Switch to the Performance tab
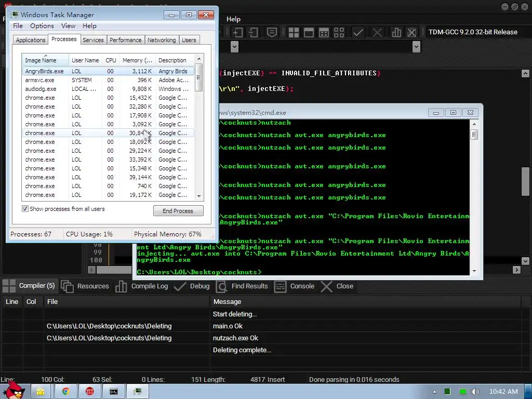The width and height of the screenshot is (532, 399). 126,40
